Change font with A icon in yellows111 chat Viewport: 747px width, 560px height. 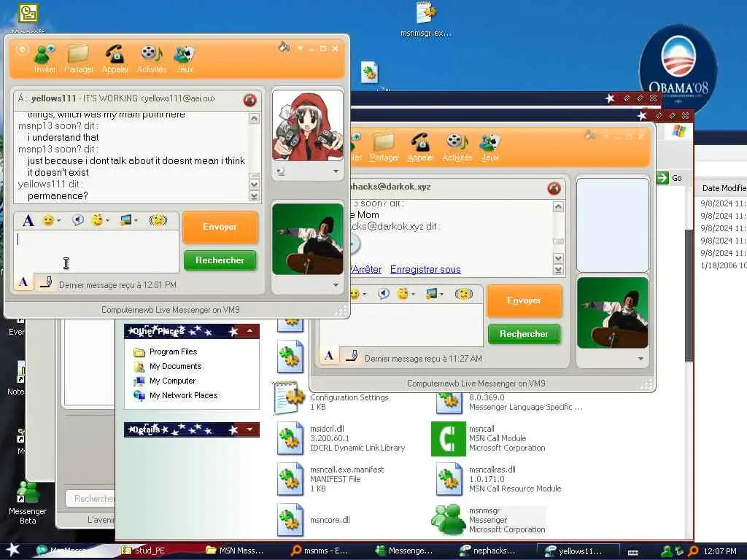point(28,220)
